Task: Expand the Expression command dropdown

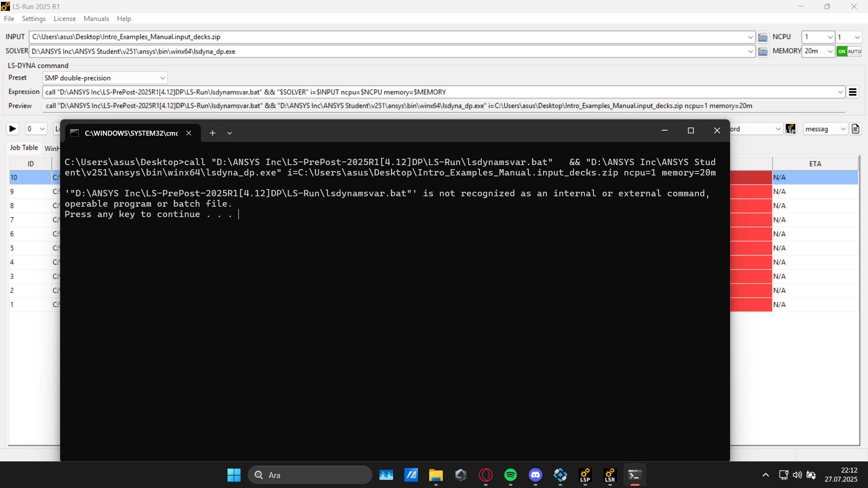Action: coord(840,92)
